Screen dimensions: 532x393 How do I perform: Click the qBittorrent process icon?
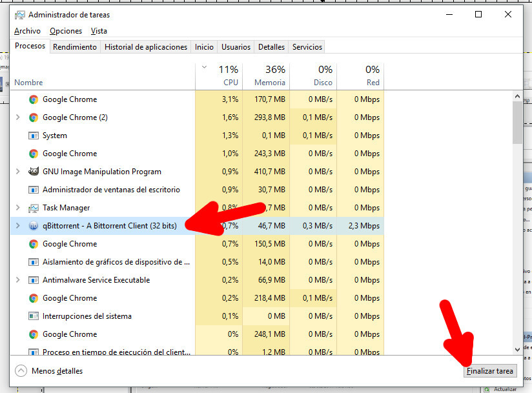[34, 226]
